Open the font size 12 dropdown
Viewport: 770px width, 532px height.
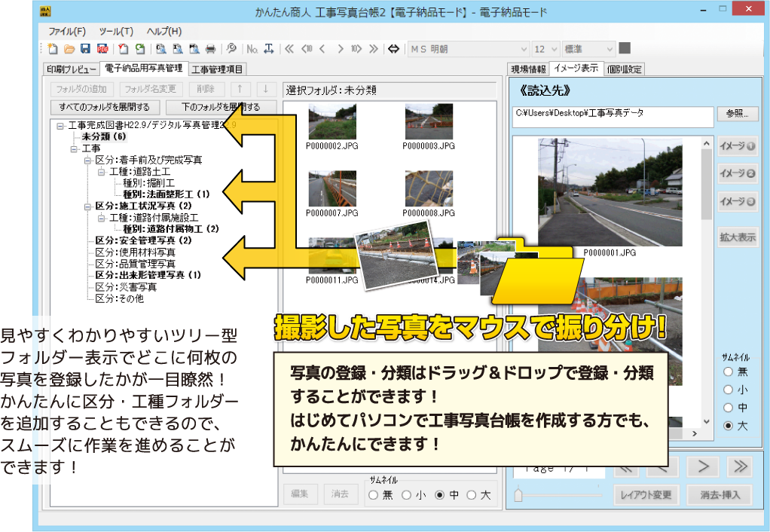(x=545, y=49)
